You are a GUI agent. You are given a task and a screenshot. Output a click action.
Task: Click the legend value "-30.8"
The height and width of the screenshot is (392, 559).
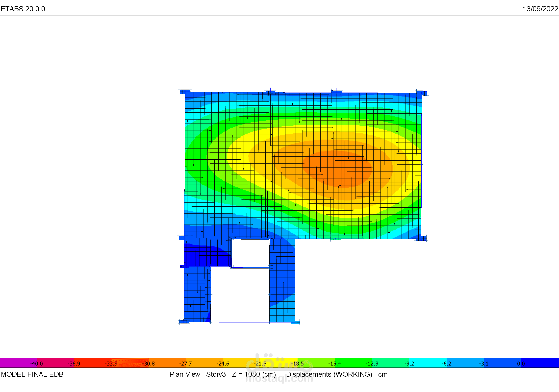click(148, 364)
